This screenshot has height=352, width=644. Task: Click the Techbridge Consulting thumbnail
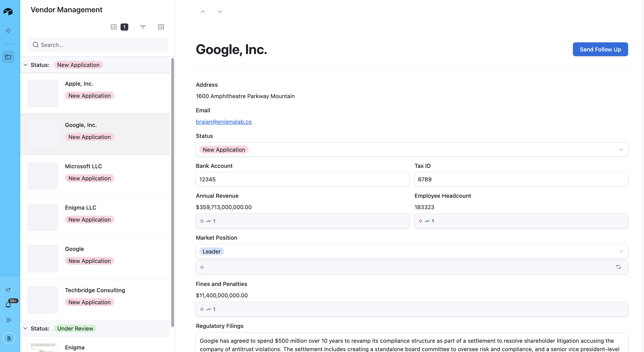click(42, 300)
